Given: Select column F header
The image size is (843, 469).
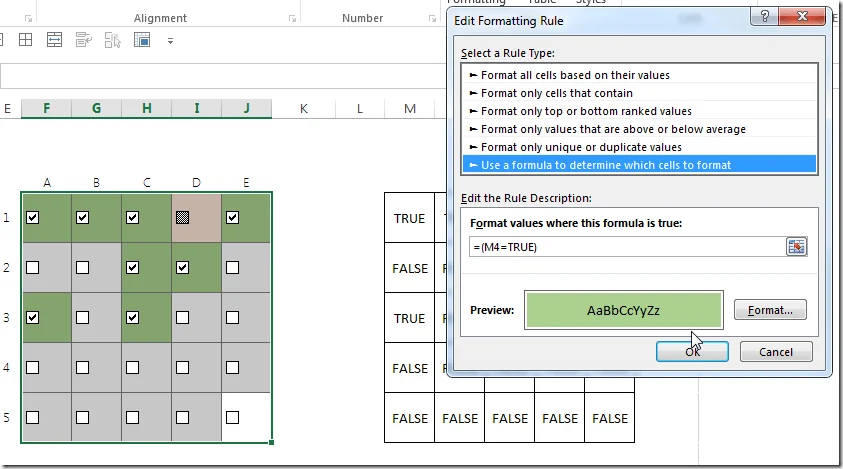Looking at the screenshot, I should pyautogui.click(x=46, y=109).
